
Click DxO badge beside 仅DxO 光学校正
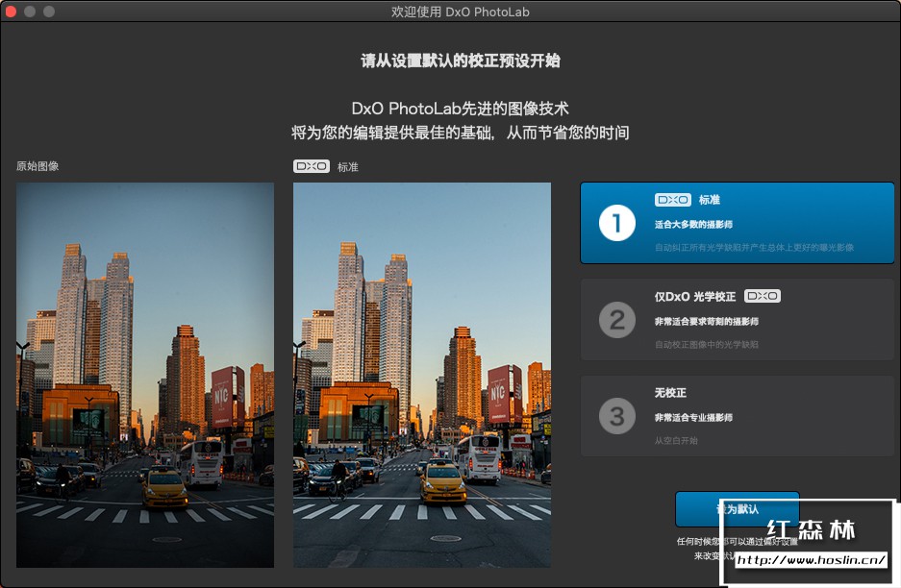pyautogui.click(x=763, y=296)
